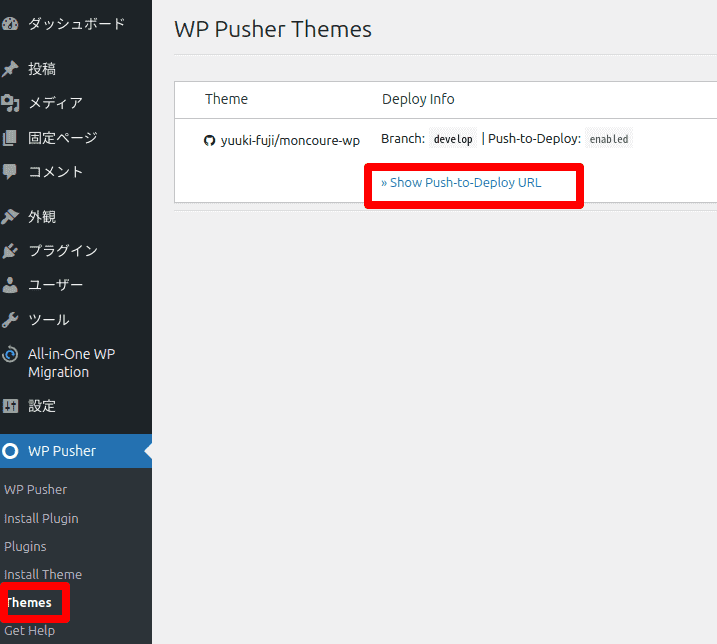This screenshot has height=644, width=717.
Task: Go to Install Plugin submenu
Action: click(x=41, y=518)
